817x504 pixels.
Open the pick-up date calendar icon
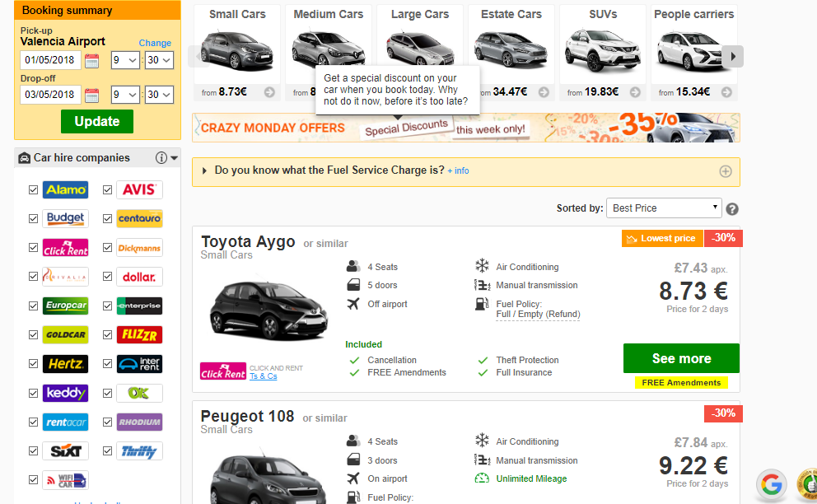point(91,60)
